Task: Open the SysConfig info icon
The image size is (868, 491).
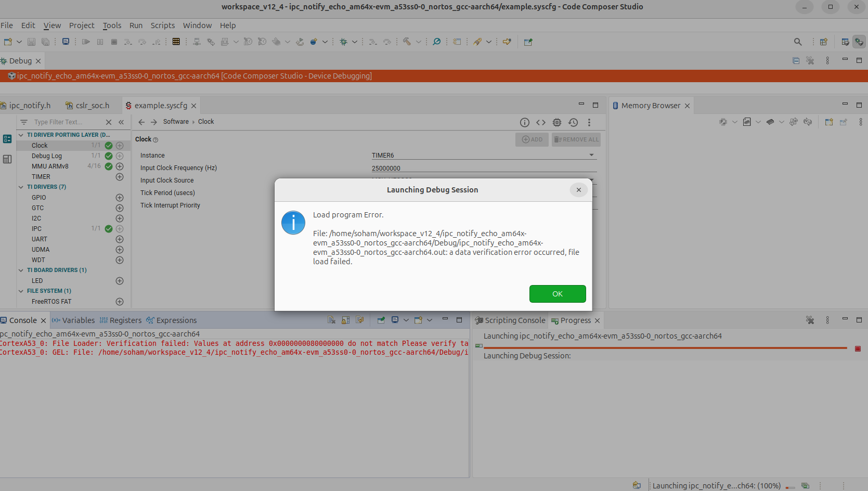Action: 525,122
